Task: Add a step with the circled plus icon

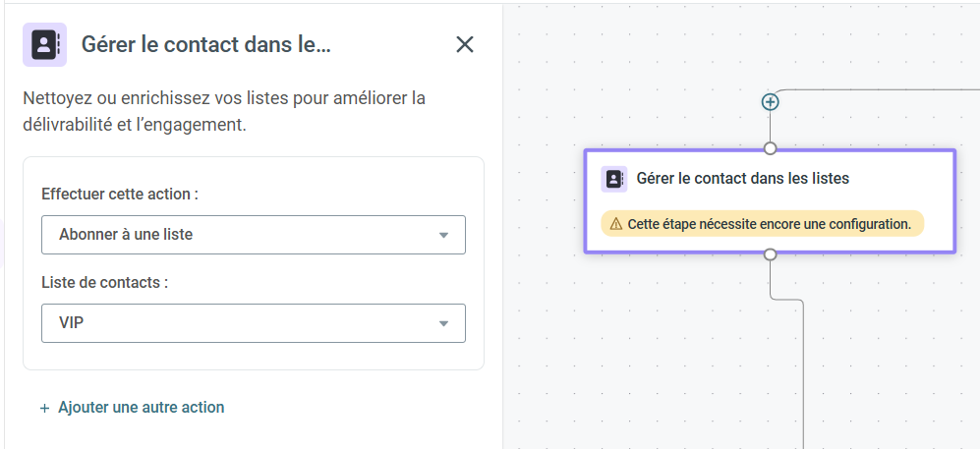Action: [x=770, y=102]
